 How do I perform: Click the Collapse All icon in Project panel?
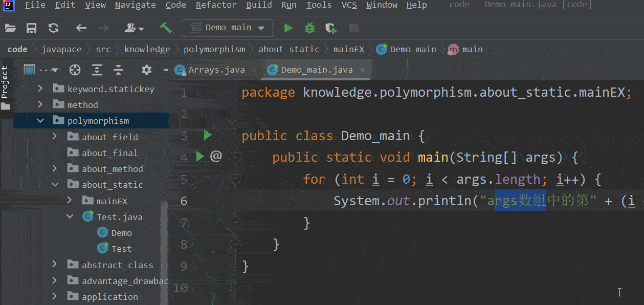(x=118, y=70)
